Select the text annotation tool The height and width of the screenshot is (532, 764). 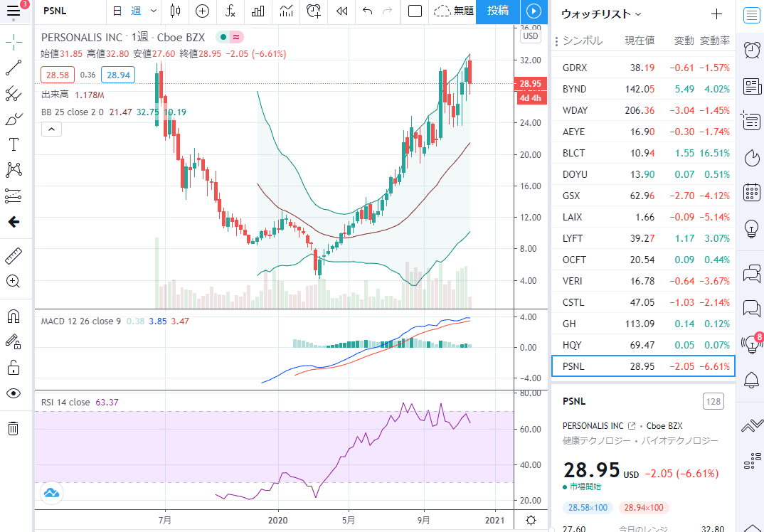(14, 144)
